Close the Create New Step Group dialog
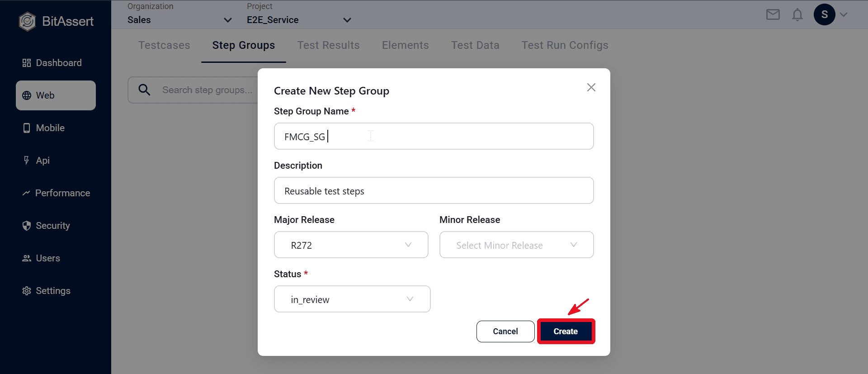Screen dimensions: 868x374 591,87
